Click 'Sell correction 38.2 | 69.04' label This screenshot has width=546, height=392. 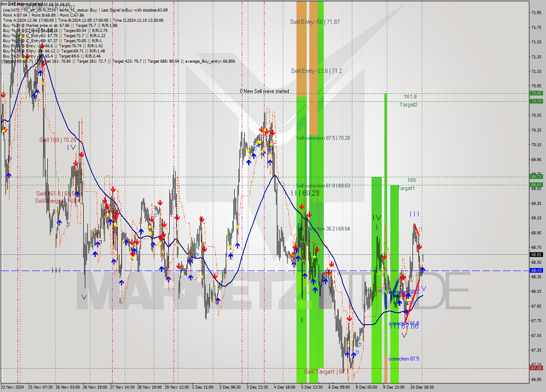pos(323,229)
